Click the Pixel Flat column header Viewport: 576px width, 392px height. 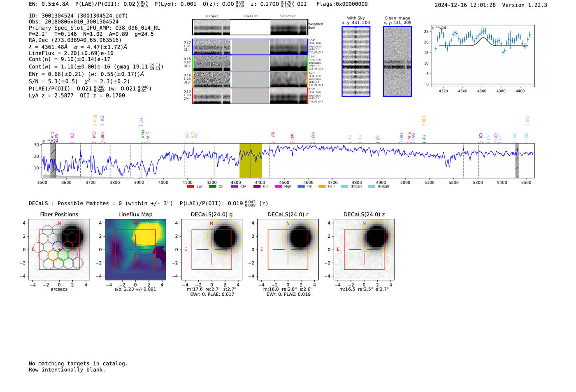click(250, 16)
